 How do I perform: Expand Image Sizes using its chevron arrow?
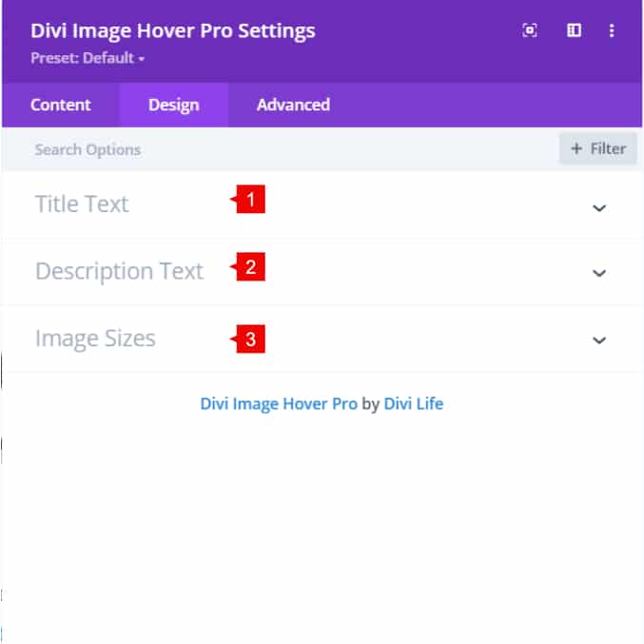click(x=599, y=340)
